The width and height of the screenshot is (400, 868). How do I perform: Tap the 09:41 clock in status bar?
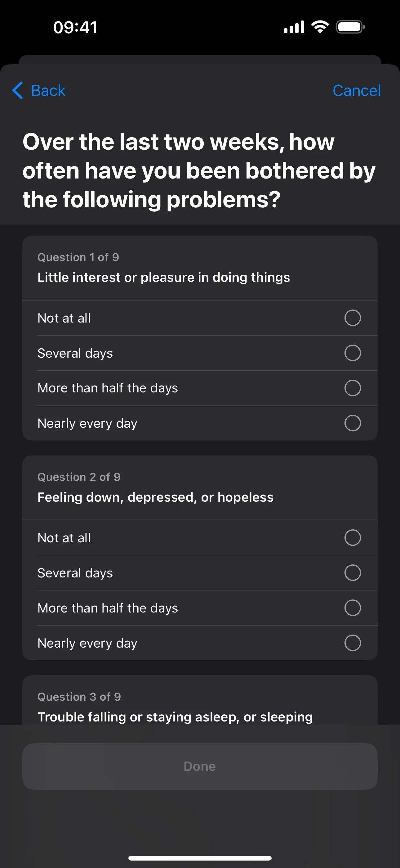pyautogui.click(x=75, y=27)
